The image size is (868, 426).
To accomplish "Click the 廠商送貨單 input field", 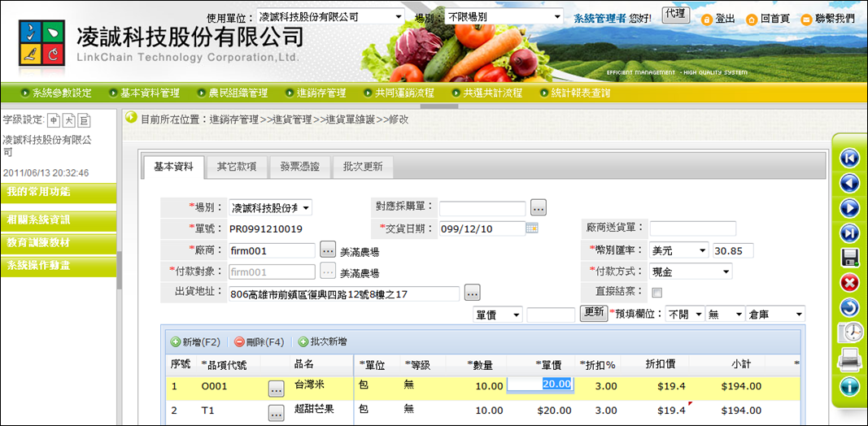I will (692, 228).
